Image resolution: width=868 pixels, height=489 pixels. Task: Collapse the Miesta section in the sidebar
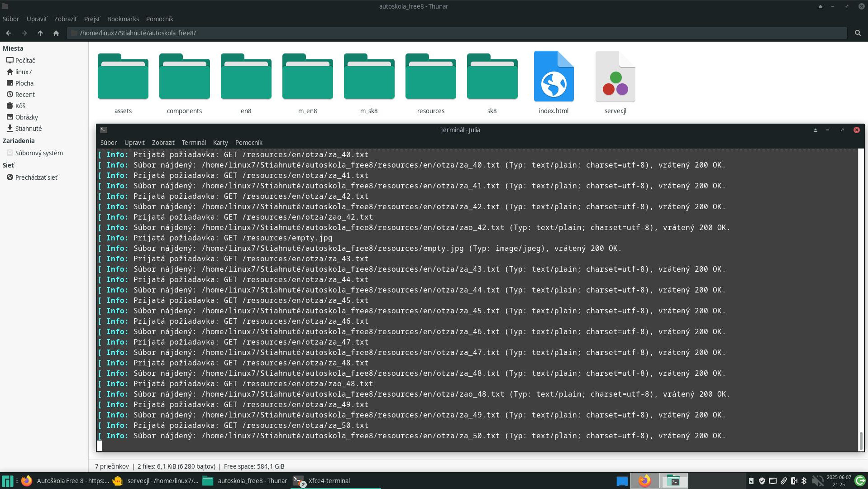point(13,48)
